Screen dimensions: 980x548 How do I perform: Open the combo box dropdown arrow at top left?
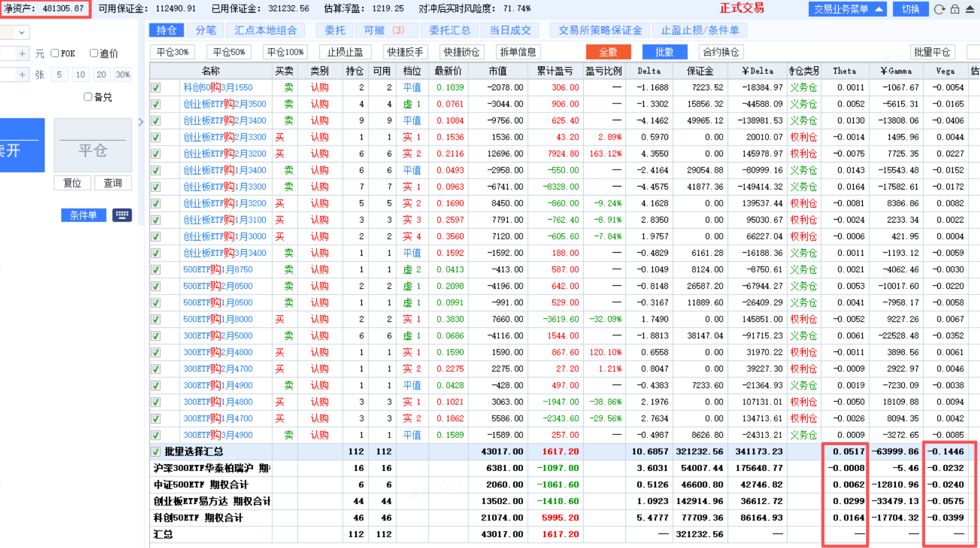(x=22, y=32)
